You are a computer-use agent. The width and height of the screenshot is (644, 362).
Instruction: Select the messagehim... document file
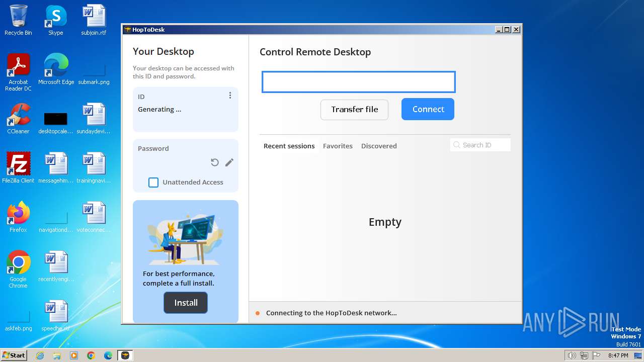56,168
